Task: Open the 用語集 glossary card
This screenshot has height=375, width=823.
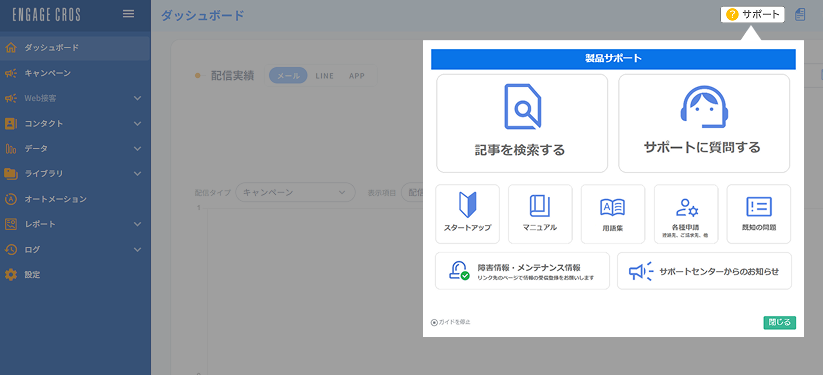Action: pos(613,214)
